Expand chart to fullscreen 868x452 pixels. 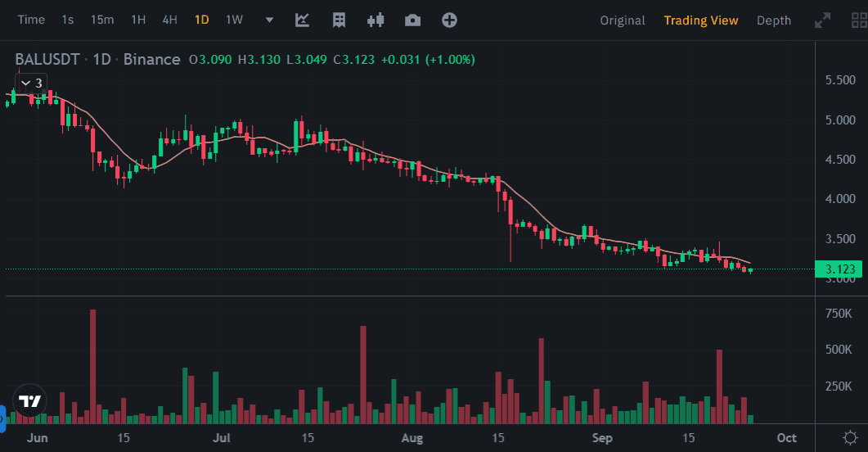click(823, 20)
